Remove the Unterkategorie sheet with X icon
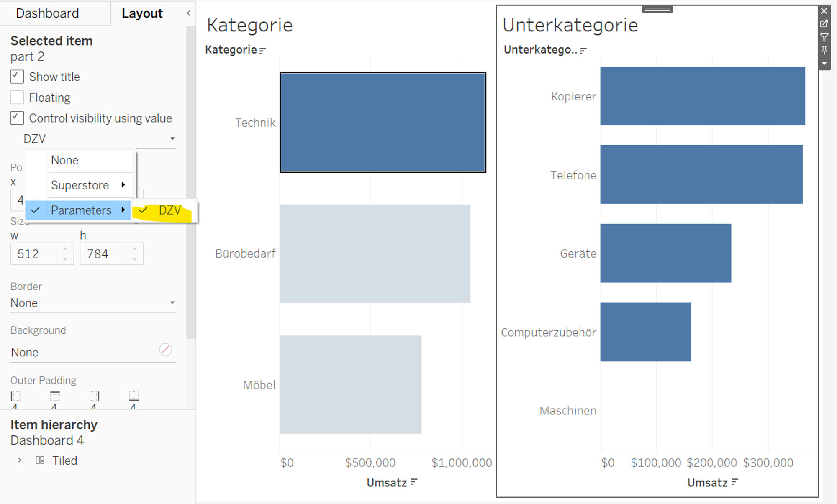Viewport: 837px width, 504px height. pyautogui.click(x=824, y=11)
